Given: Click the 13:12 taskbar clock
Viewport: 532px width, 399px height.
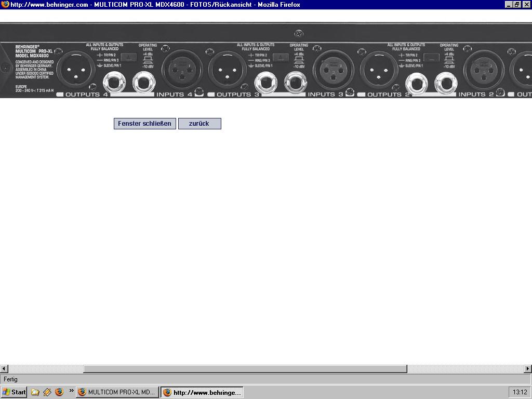Looking at the screenshot, I should [520, 392].
